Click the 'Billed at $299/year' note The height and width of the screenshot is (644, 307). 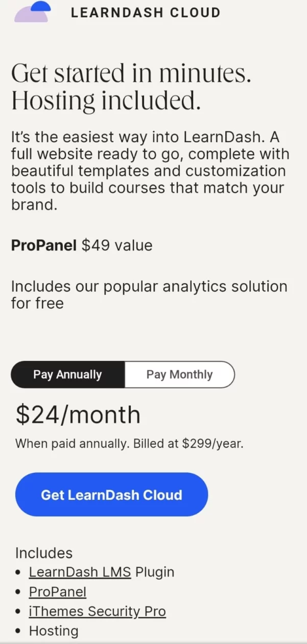pos(188,444)
